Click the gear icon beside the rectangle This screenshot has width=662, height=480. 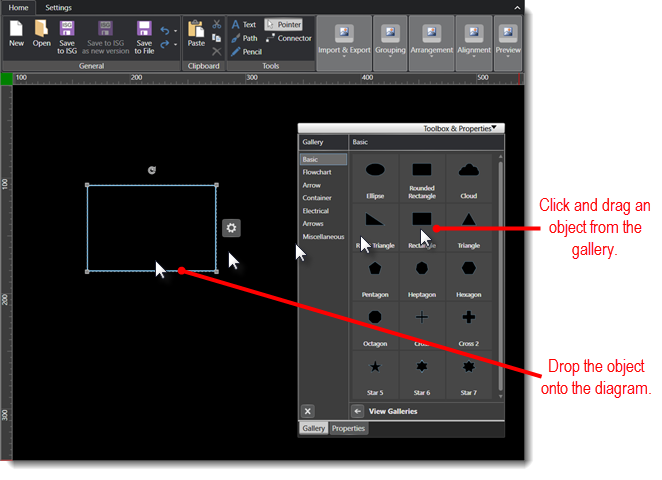click(x=231, y=228)
